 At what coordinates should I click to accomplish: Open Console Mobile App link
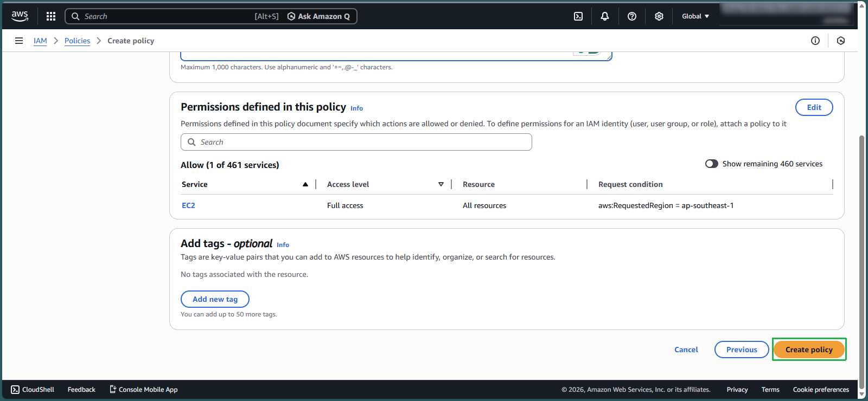click(x=143, y=390)
